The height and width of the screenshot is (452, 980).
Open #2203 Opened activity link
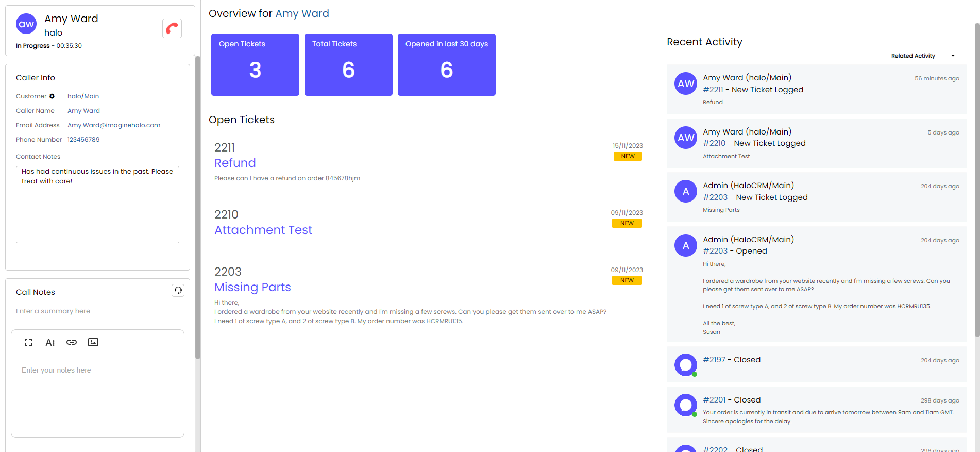pyautogui.click(x=715, y=251)
